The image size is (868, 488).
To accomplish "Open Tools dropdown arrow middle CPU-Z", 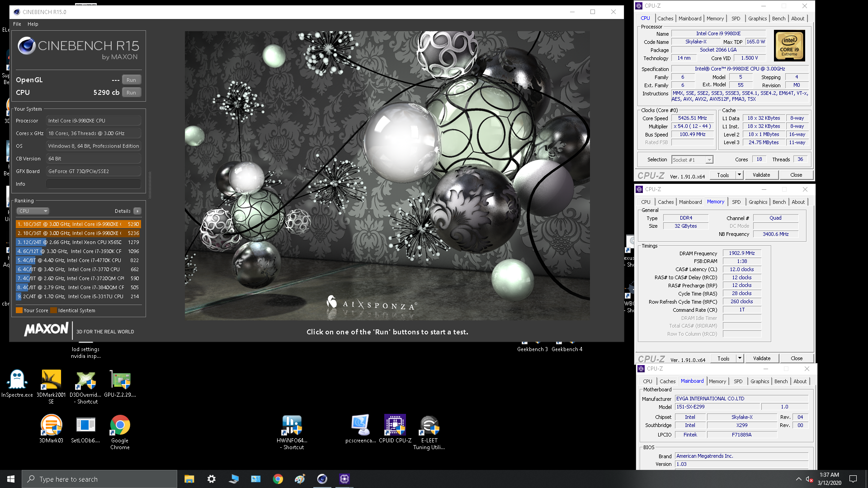I will click(740, 358).
